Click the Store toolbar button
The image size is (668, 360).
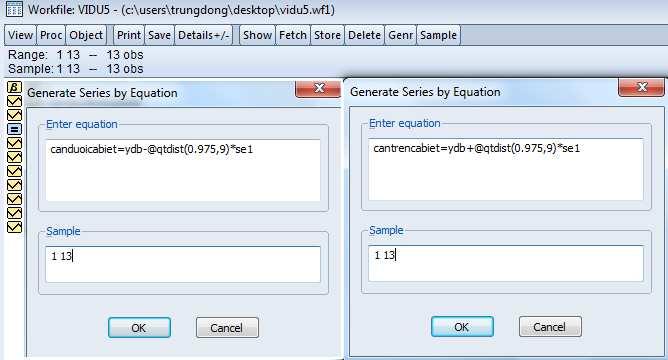click(327, 35)
